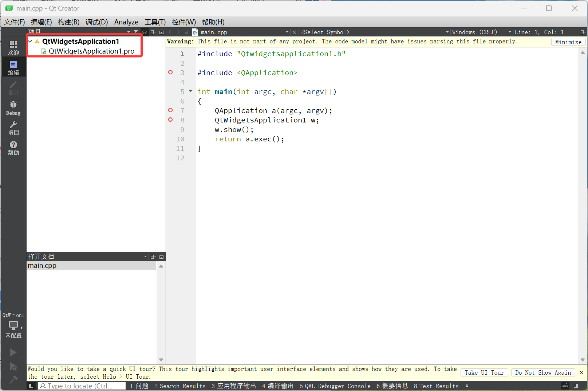The width and height of the screenshot is (588, 391).
Task: Open the 构建(B) menu
Action: pyautogui.click(x=68, y=22)
